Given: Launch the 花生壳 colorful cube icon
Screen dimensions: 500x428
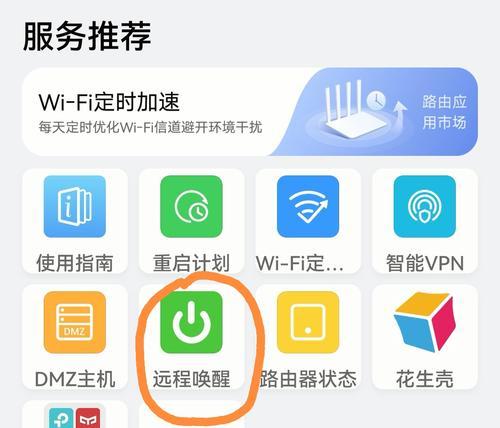Looking at the screenshot, I should coord(425,322).
